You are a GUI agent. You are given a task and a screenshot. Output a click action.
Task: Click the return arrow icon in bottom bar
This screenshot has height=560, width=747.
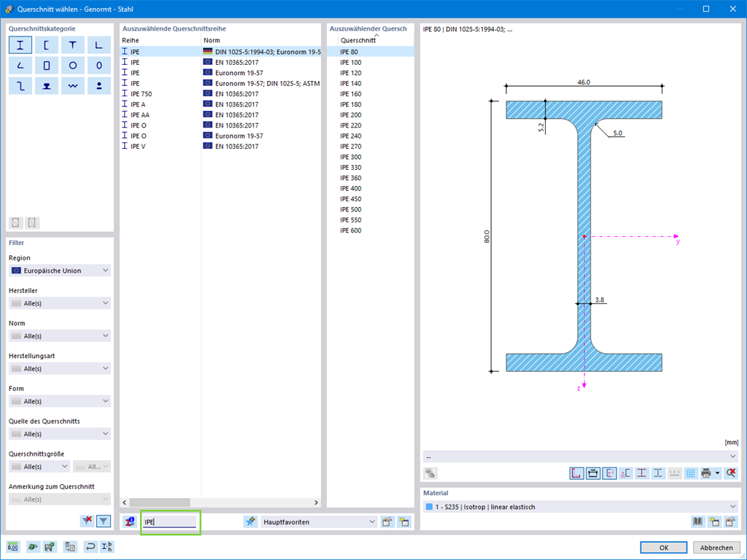[x=90, y=547]
